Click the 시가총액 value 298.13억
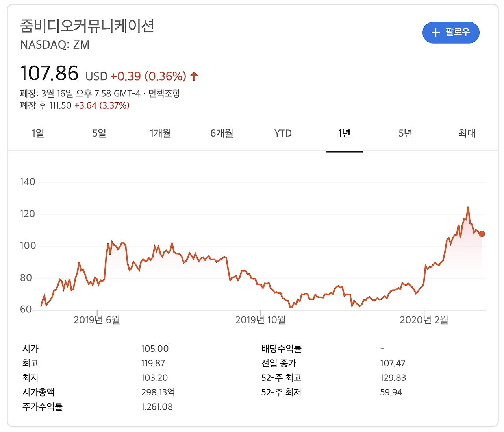Image resolution: width=504 pixels, height=432 pixels. tap(158, 392)
